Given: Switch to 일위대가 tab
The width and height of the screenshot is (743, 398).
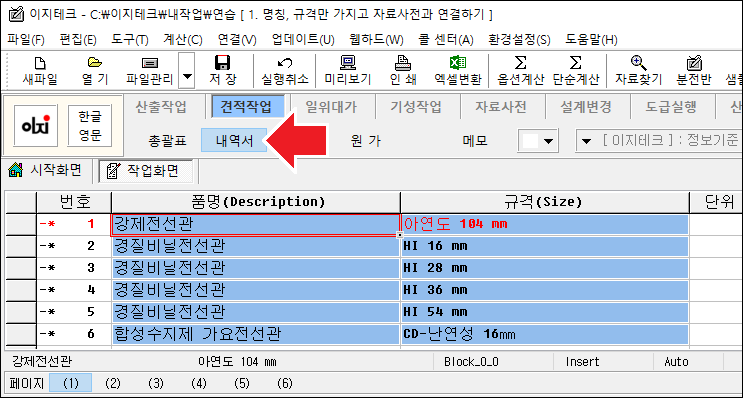Looking at the screenshot, I should (x=331, y=107).
